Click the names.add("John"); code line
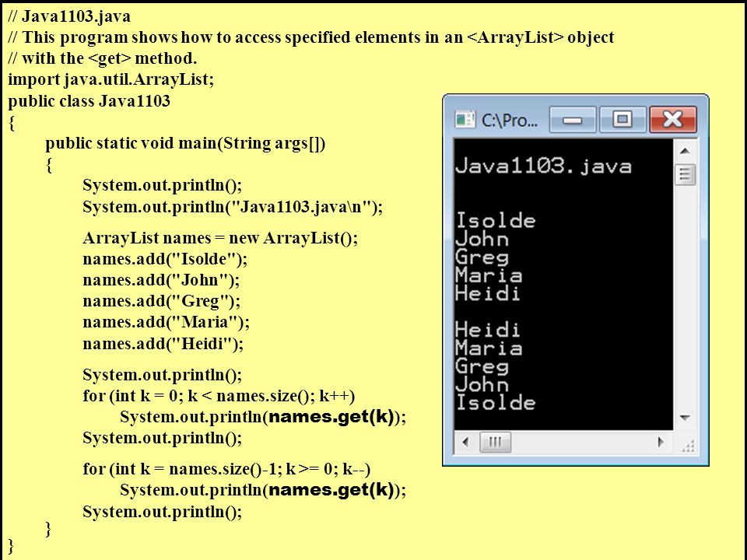 click(x=162, y=280)
